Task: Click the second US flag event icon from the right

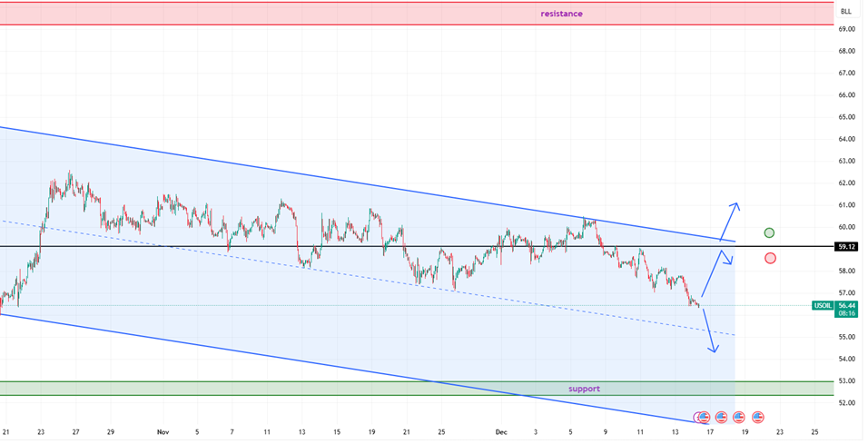Action: pos(738,418)
